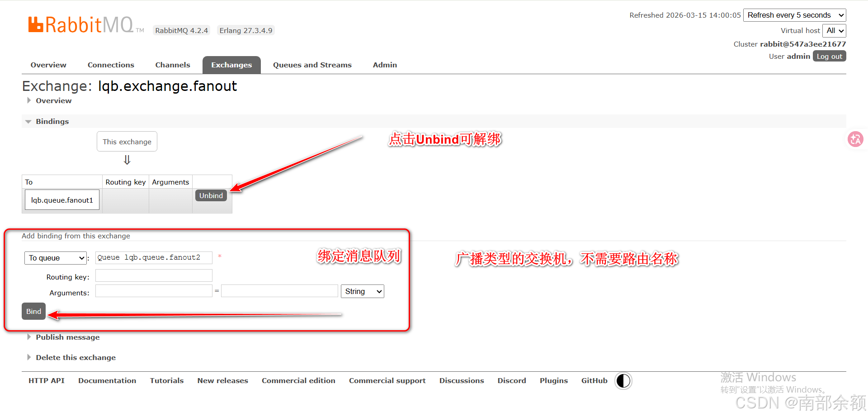Click the pink translate extension icon
868x417 pixels.
[x=855, y=139]
